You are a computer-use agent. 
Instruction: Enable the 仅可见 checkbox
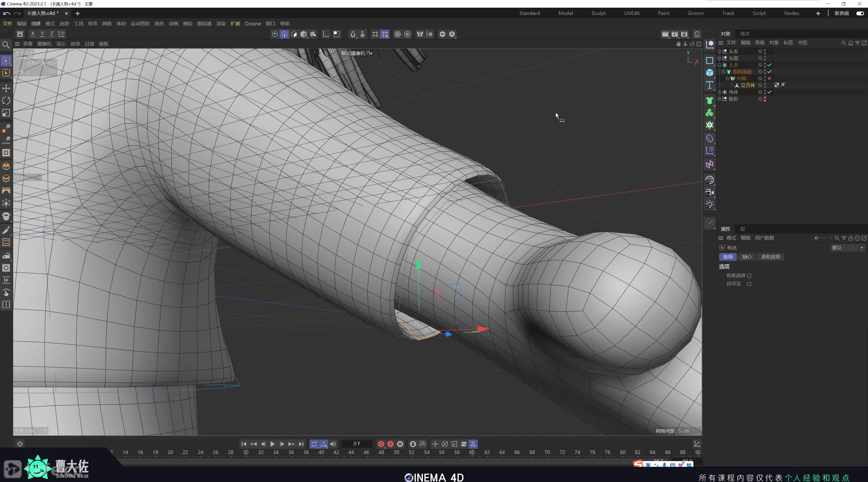point(749,284)
